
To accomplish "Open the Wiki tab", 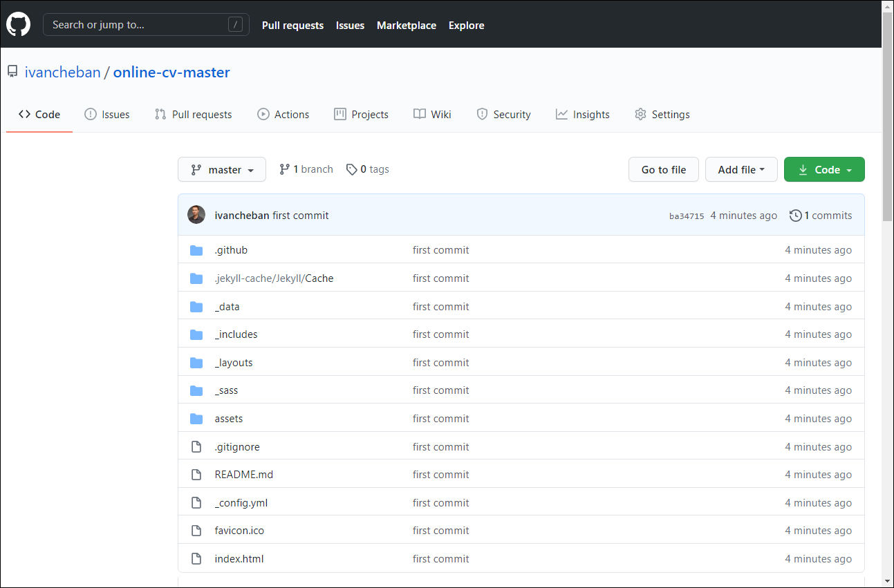I will (x=433, y=115).
